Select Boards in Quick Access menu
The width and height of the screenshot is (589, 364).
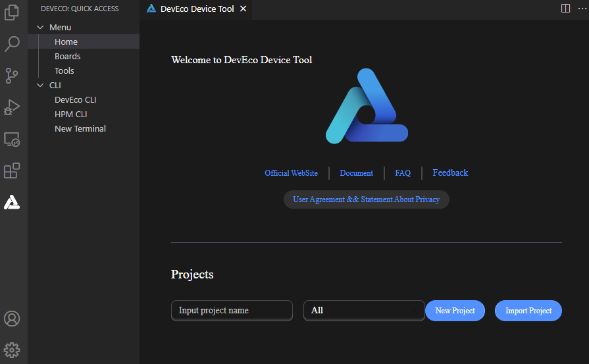click(67, 57)
